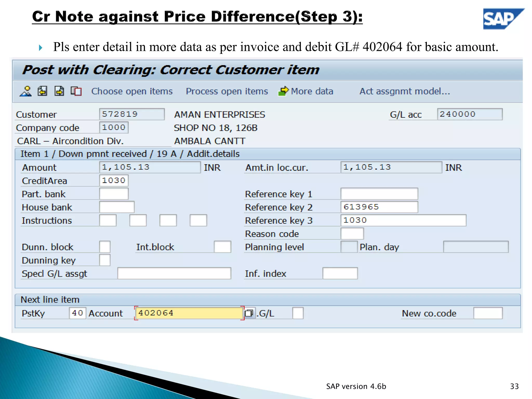The width and height of the screenshot is (532, 399).
Task: Click the Planning level field
Action: 349,247
